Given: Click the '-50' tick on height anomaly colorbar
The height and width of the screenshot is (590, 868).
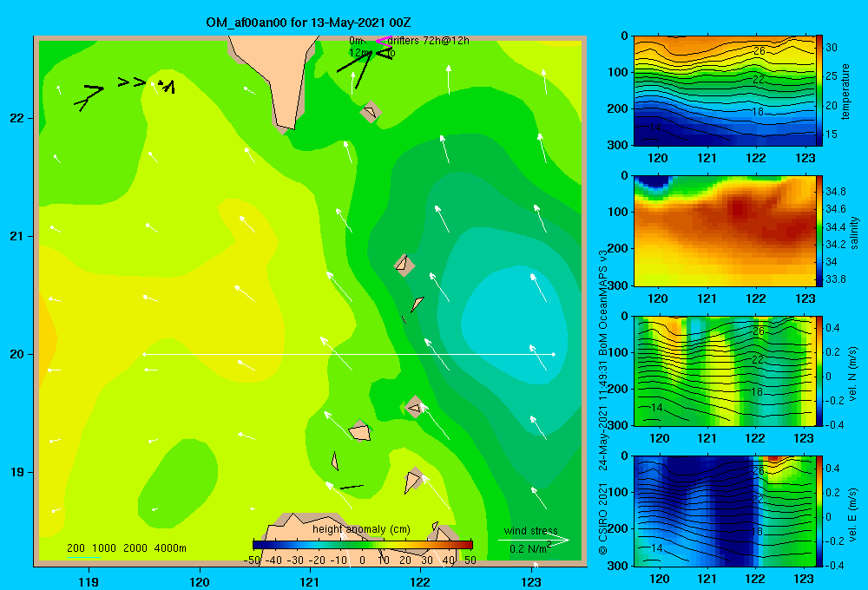Looking at the screenshot, I should click(252, 560).
